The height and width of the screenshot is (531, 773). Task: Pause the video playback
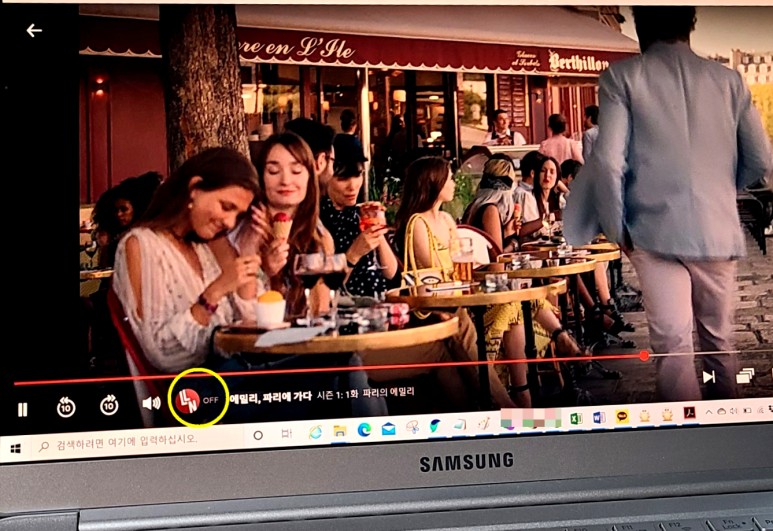tap(23, 409)
